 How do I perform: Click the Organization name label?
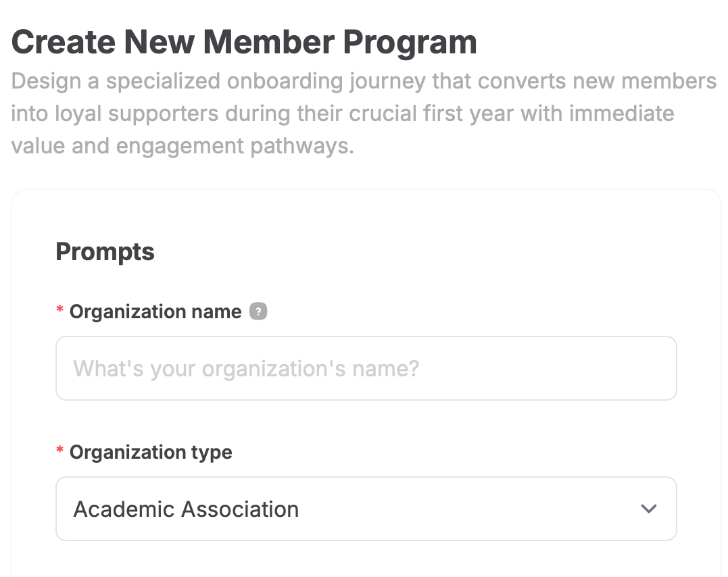tap(155, 311)
